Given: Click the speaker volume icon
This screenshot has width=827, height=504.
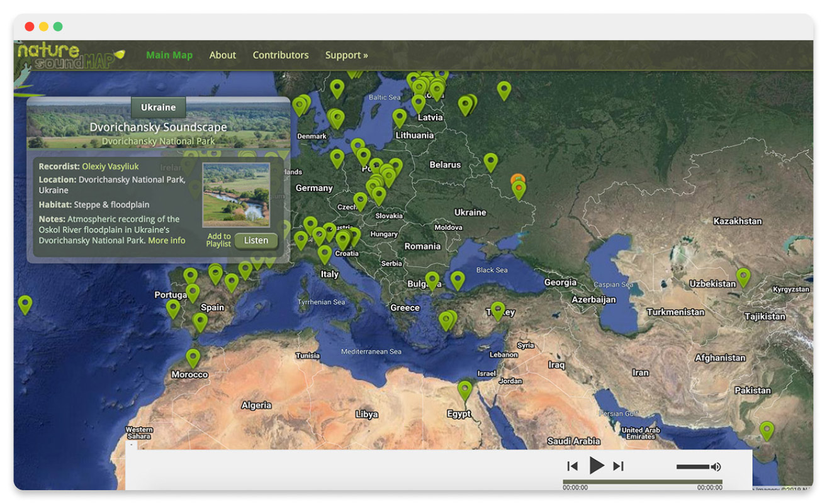Looking at the screenshot, I should 716,467.
